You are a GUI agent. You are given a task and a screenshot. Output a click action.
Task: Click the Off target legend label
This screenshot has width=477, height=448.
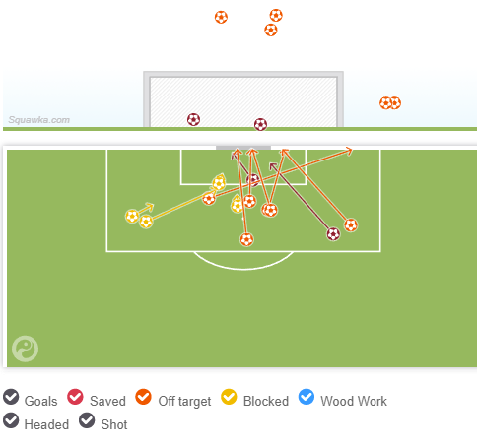pyautogui.click(x=184, y=401)
